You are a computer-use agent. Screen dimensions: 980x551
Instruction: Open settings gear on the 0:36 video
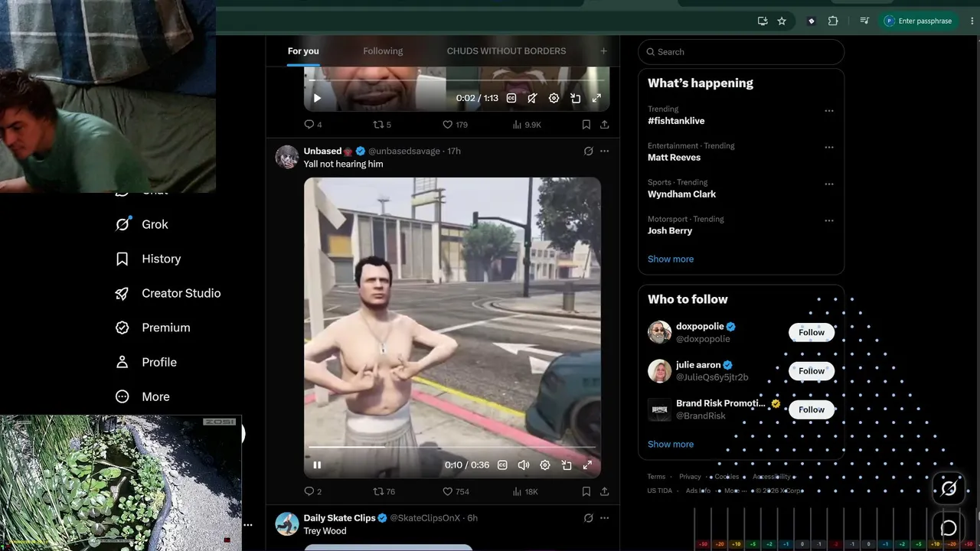coord(545,465)
